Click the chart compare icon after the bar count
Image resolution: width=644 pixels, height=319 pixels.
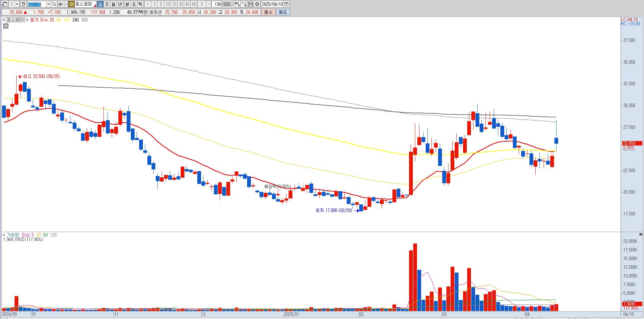click(x=237, y=4)
